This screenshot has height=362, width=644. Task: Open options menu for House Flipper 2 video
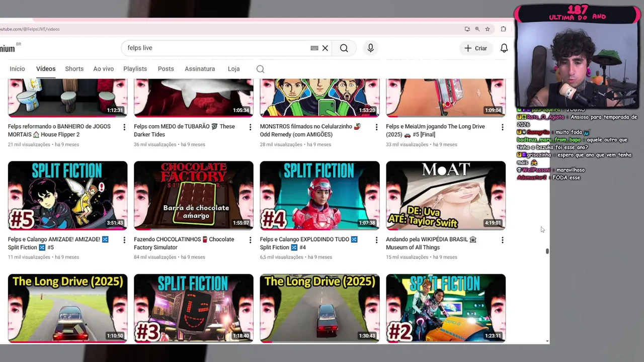point(124,128)
